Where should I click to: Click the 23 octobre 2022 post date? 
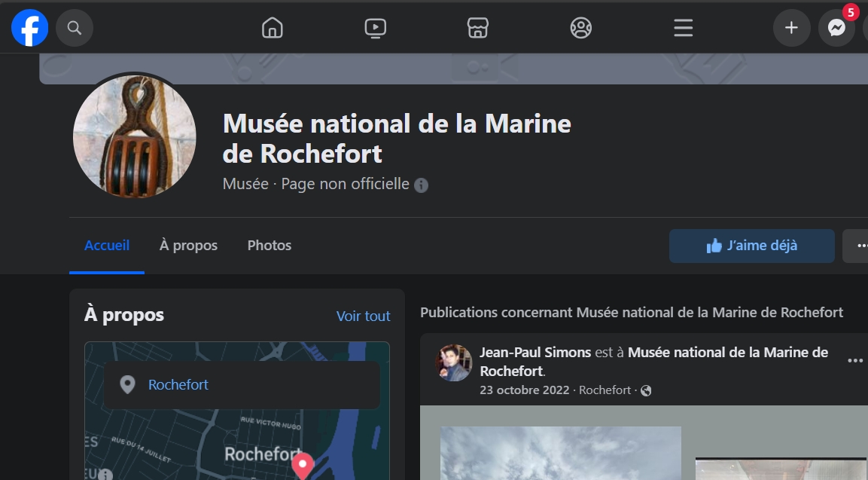pos(524,390)
